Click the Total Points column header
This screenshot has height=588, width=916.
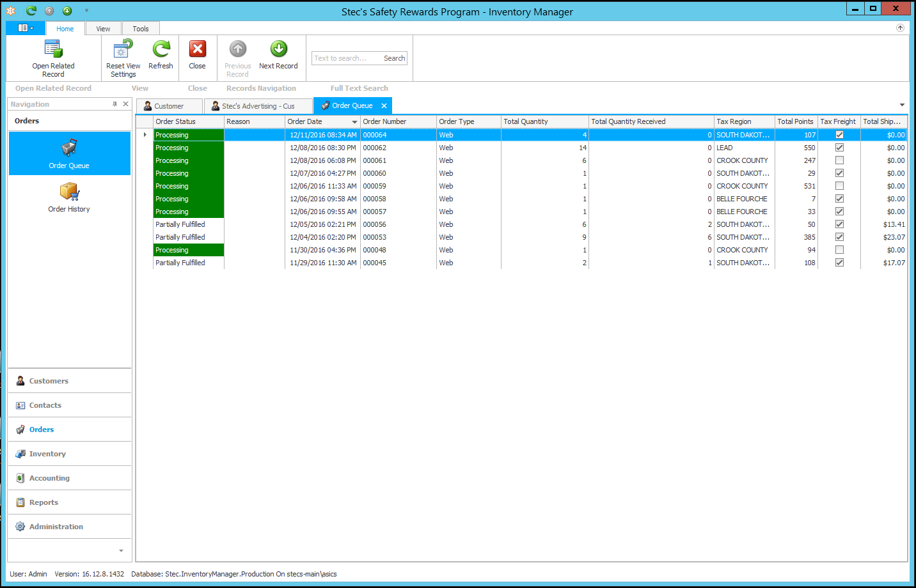point(796,121)
